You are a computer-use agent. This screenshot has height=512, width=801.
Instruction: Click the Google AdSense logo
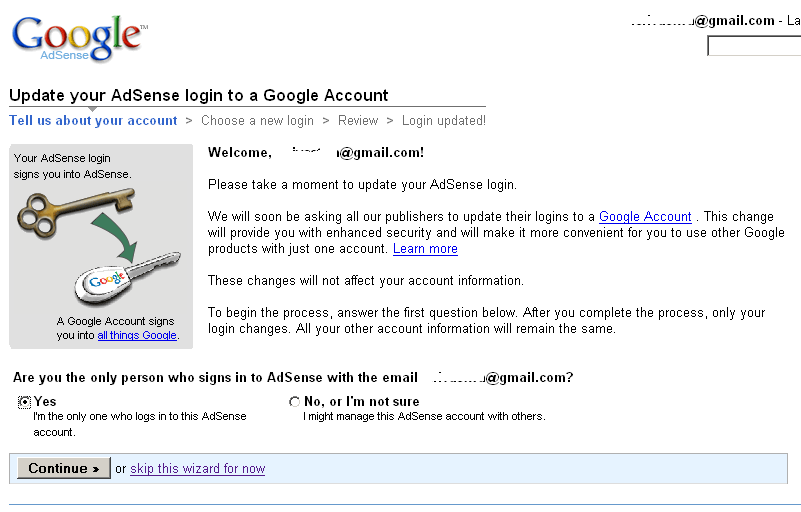[79, 38]
